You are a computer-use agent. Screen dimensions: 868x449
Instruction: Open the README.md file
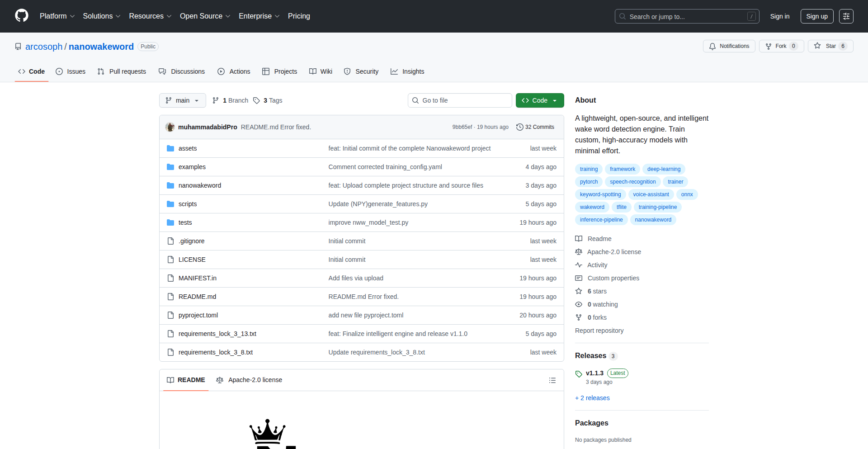(197, 297)
